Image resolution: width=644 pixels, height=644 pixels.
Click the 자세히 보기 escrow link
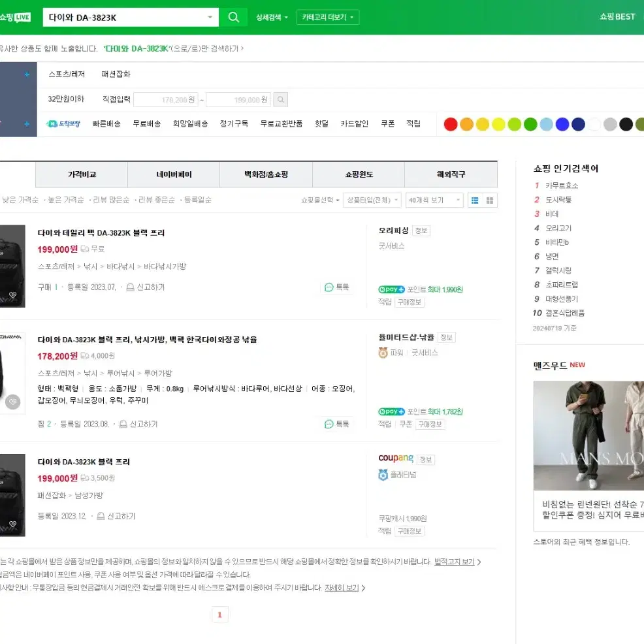click(342, 588)
